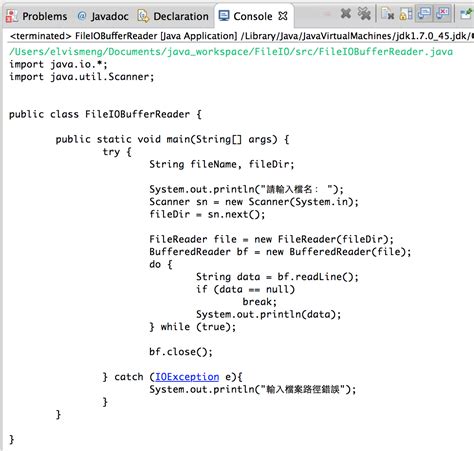Click the FileIOBufferReader.java path line

[231, 52]
